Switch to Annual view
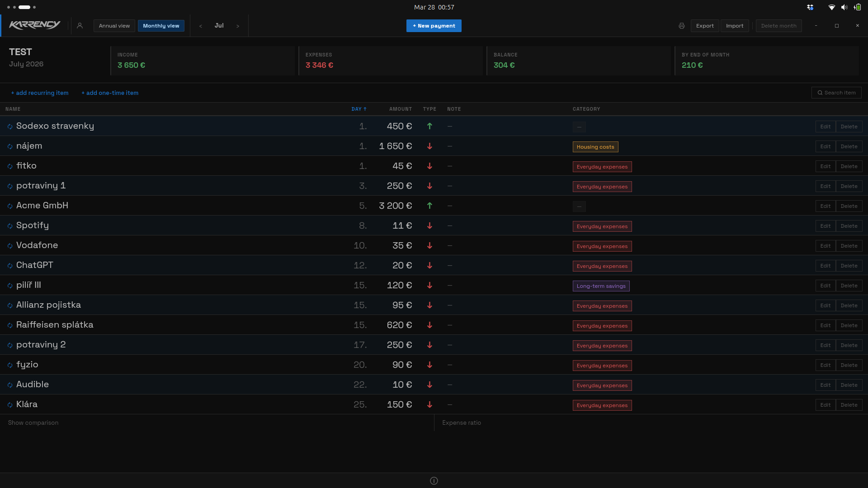This screenshot has height=488, width=868. (114, 26)
